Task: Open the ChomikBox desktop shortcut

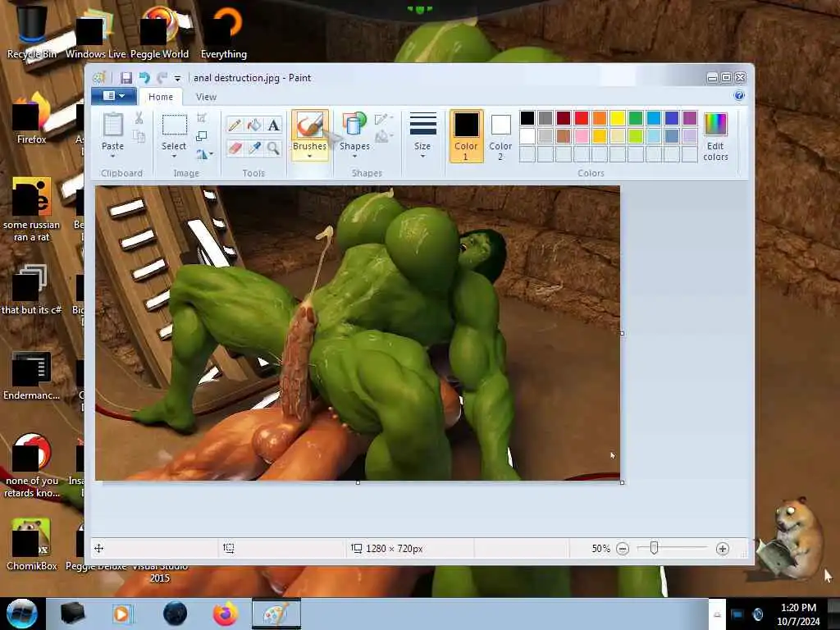Action: point(32,545)
